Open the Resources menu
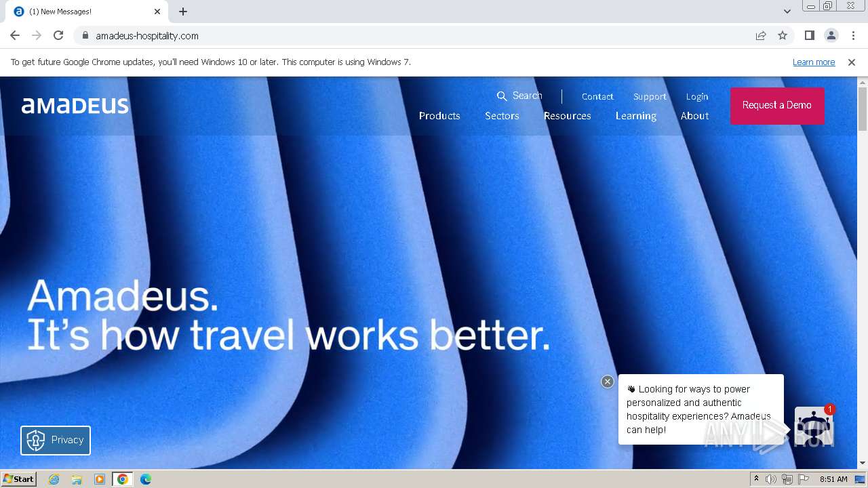This screenshot has width=868, height=488. (x=568, y=116)
